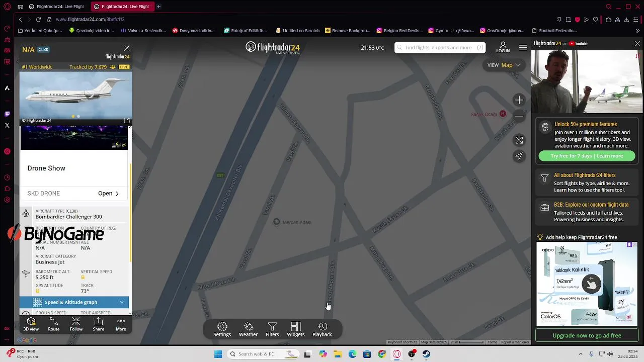
Task: Open Flightradar24 hamburger menu
Action: coord(523,48)
